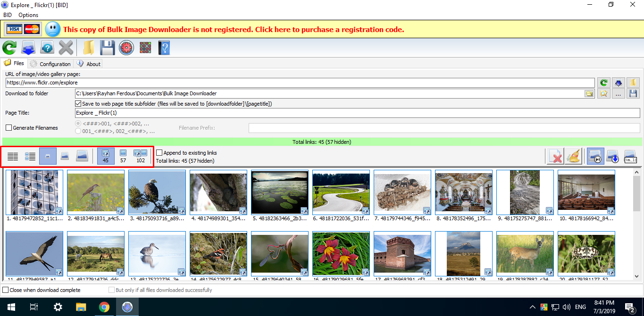The image size is (644, 316).
Task: Click into the gallery URL field
Action: click(300, 83)
